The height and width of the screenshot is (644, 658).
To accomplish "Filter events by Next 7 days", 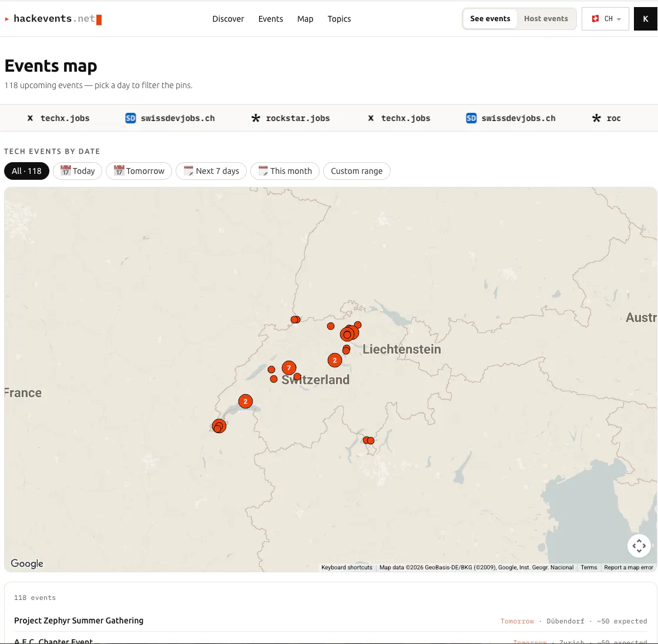I will click(211, 171).
